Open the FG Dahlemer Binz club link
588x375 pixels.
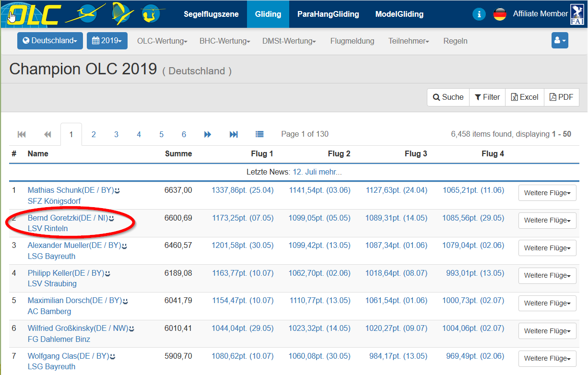pos(59,340)
